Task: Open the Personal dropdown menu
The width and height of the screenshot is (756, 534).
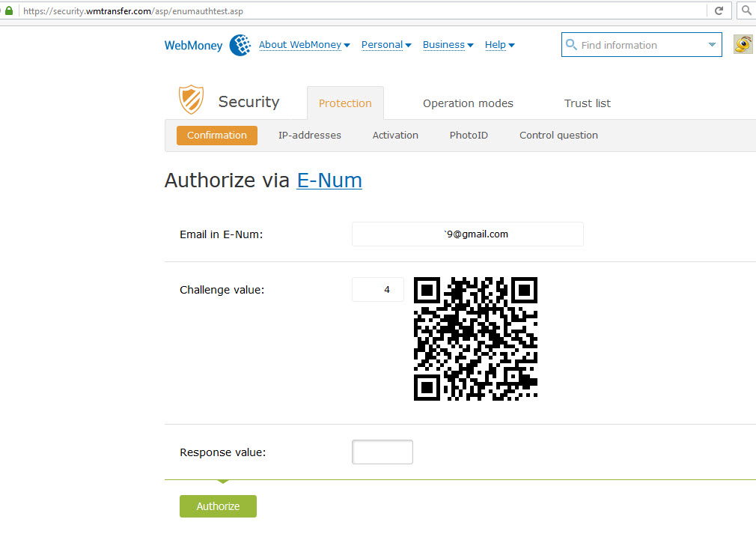Action: pyautogui.click(x=386, y=45)
